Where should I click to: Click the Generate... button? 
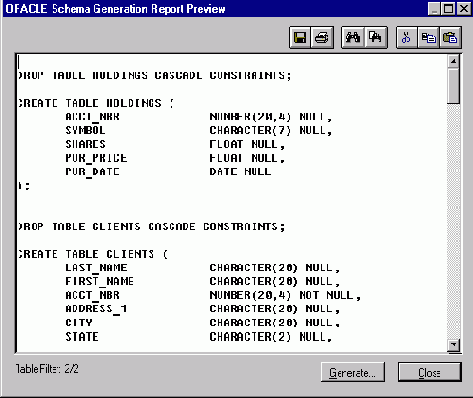(353, 372)
